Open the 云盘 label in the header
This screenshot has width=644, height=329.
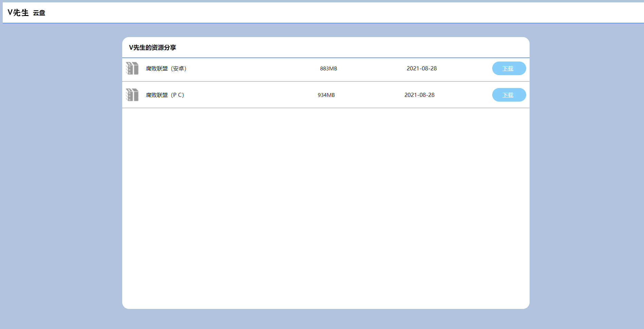click(x=39, y=13)
